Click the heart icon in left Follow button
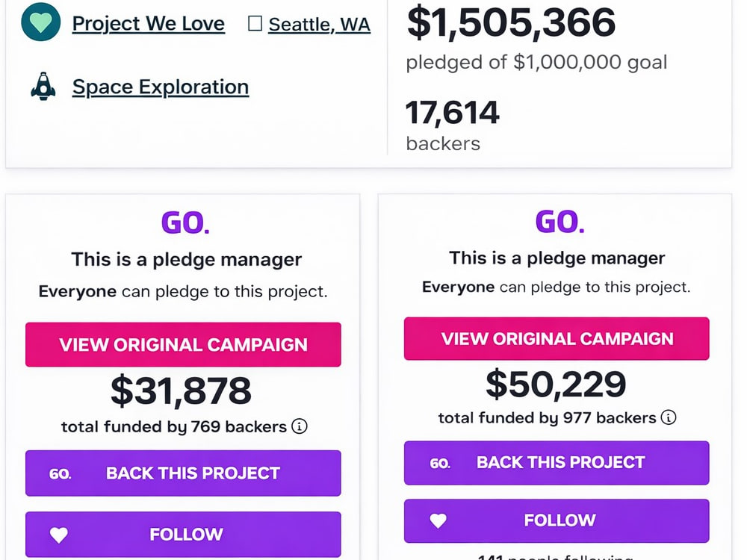747x560 pixels. click(x=59, y=535)
